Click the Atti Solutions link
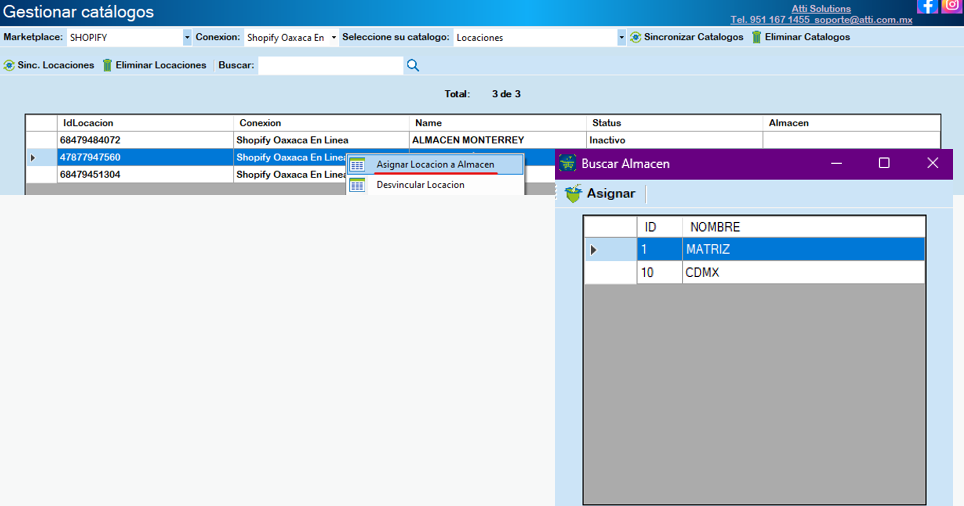The image size is (964, 506). click(x=821, y=8)
